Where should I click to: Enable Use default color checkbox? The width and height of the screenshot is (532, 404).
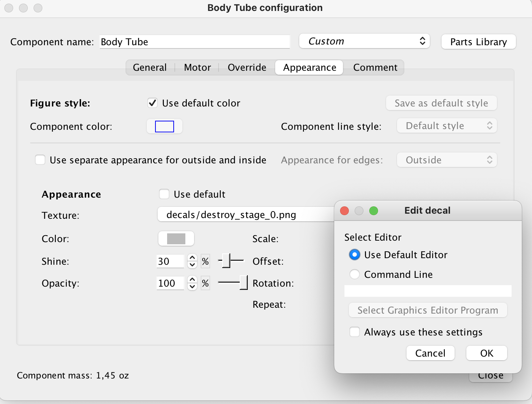pos(152,103)
